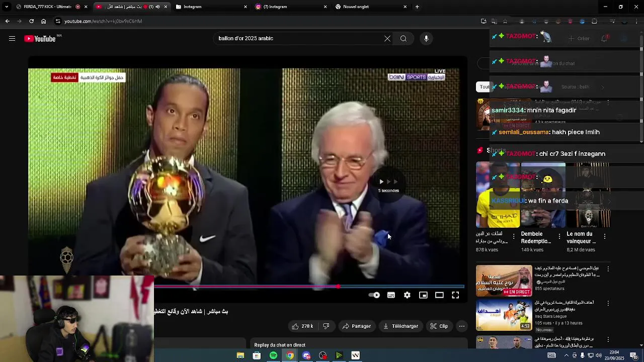Close the Nouvel onglet tab
This screenshot has width=644, height=362.
click(x=405, y=7)
